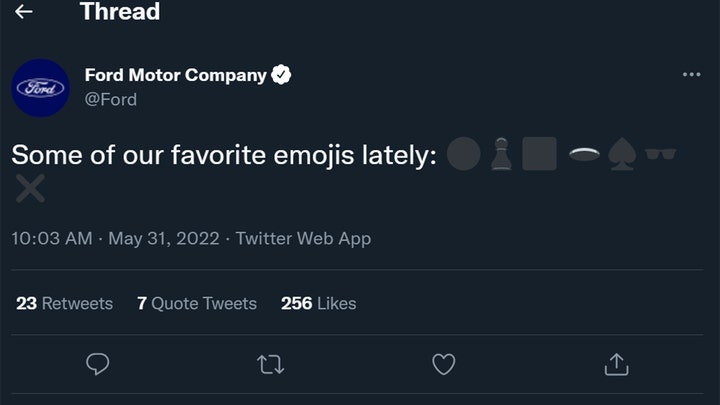This screenshot has width=720, height=405.
Task: Click the sunglasses emoji
Action: point(660,154)
